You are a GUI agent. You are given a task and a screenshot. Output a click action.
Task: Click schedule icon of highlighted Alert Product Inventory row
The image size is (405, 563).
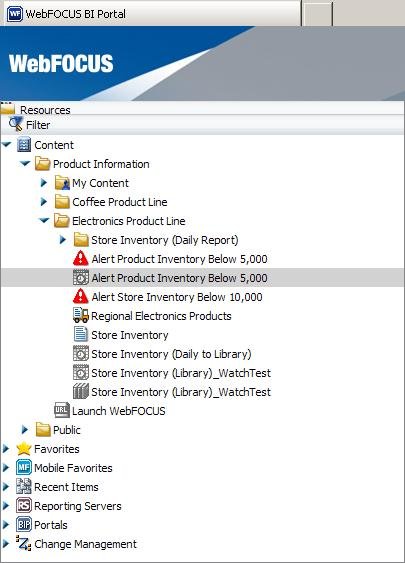81,278
